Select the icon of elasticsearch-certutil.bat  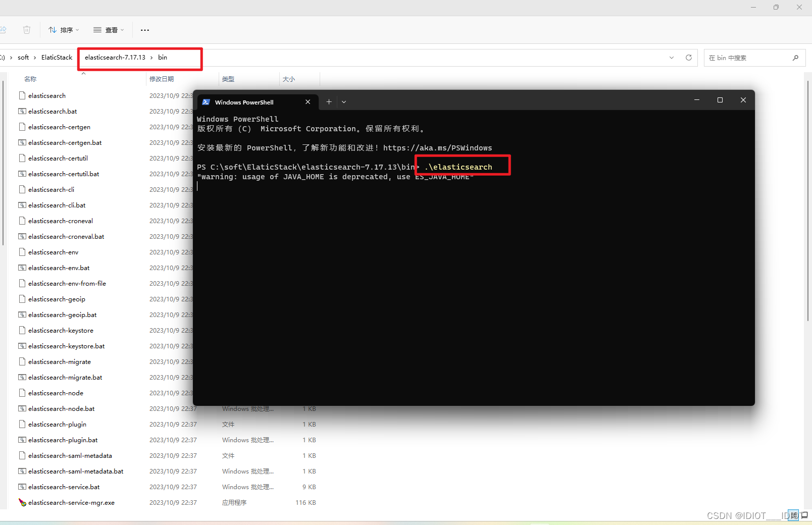22,174
